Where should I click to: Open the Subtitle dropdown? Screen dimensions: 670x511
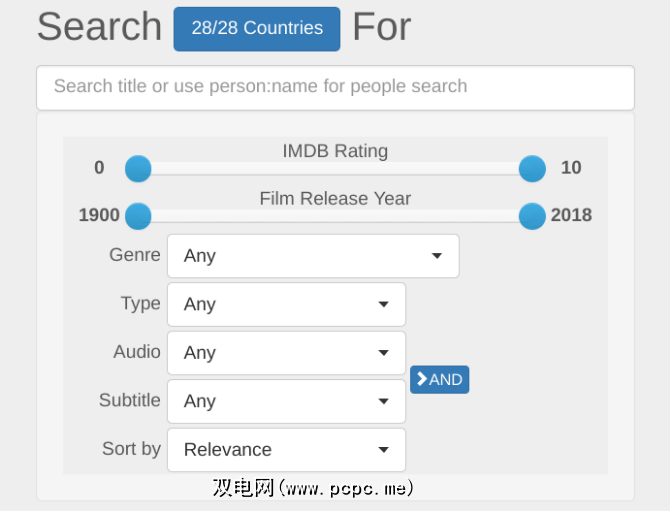[x=286, y=401]
